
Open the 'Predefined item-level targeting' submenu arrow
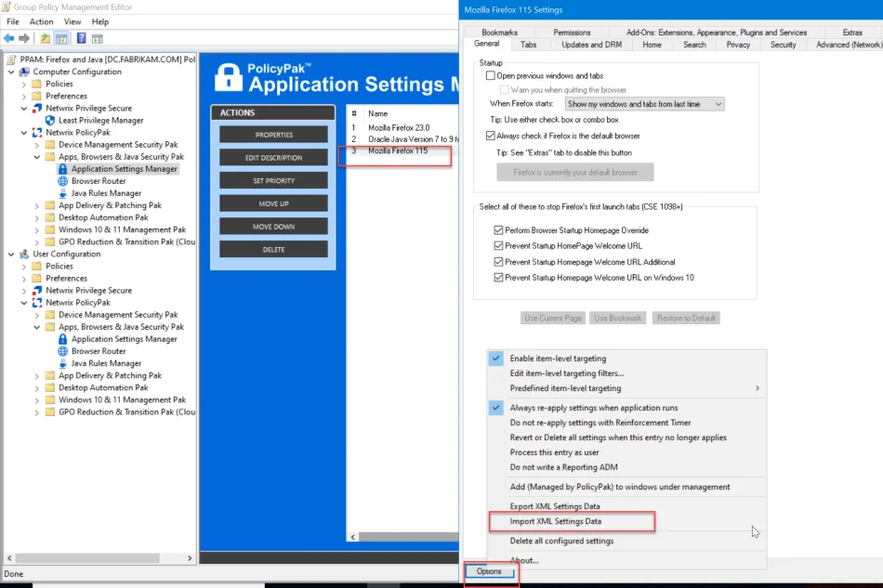[758, 388]
